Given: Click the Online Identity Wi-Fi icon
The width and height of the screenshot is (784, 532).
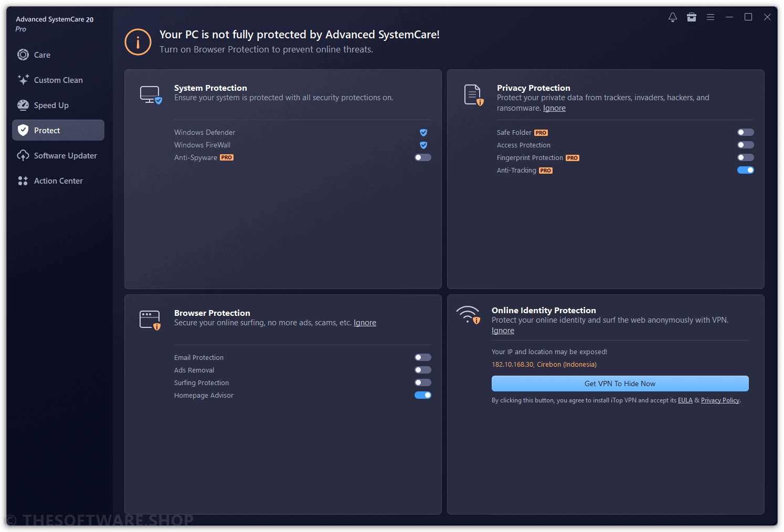Looking at the screenshot, I should pyautogui.click(x=468, y=315).
